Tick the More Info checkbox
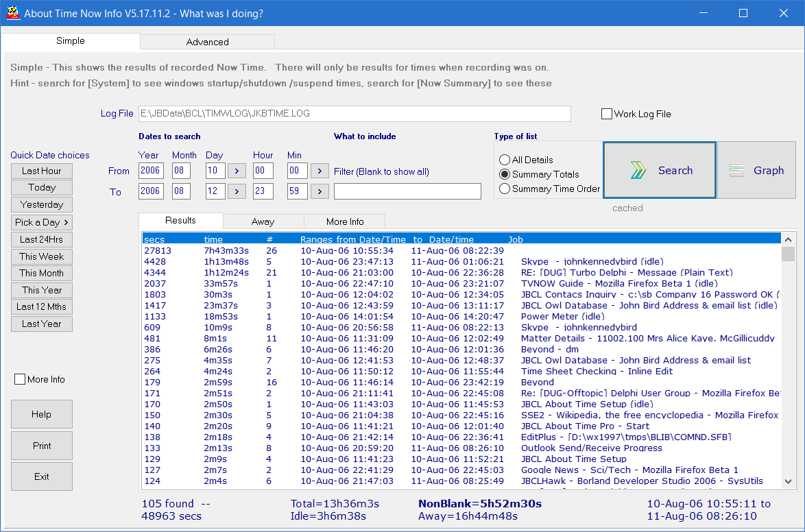Screen dimensions: 805x532 click(x=20, y=379)
